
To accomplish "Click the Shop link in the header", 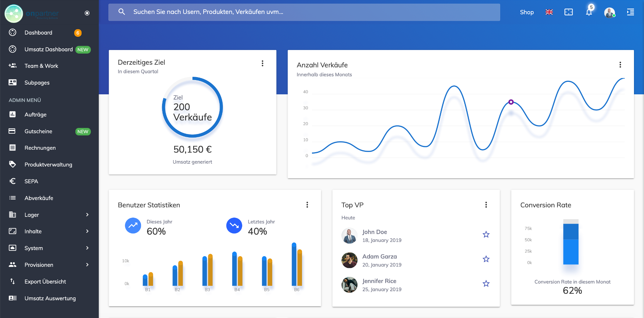I will coord(527,12).
